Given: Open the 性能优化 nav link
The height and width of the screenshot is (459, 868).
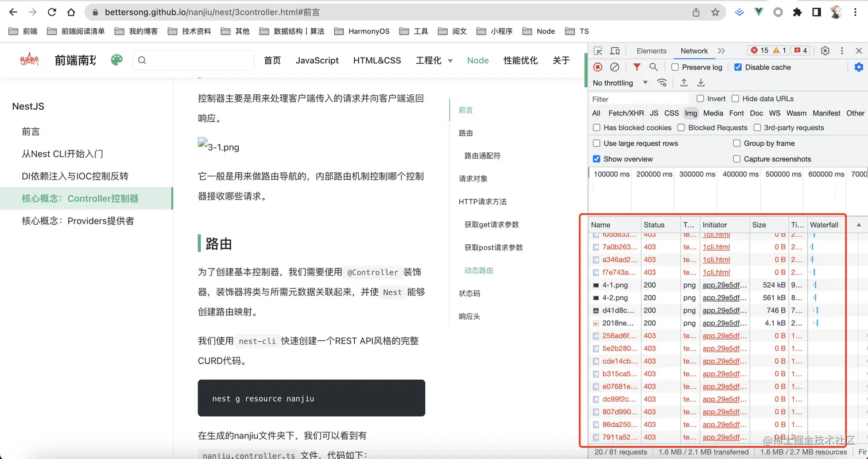Looking at the screenshot, I should tap(521, 60).
